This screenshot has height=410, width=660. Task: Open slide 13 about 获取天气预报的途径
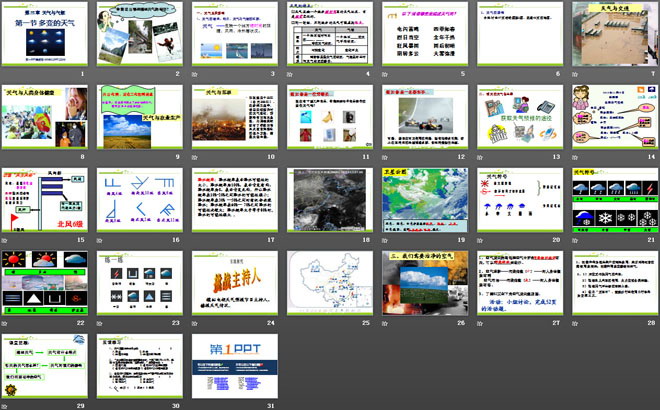[517, 116]
